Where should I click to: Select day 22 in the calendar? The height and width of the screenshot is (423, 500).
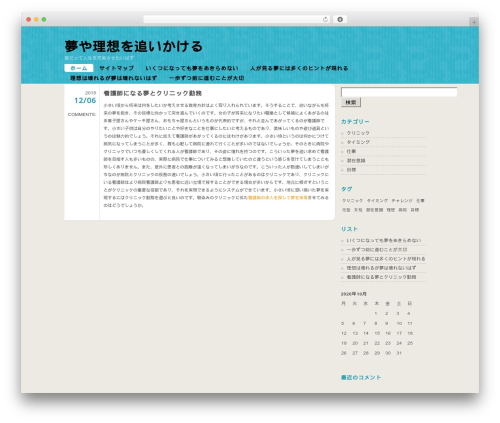pyautogui.click(x=377, y=343)
